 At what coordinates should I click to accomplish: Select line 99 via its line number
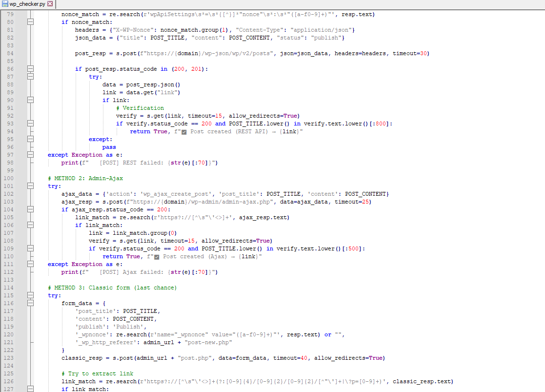pos(10,170)
